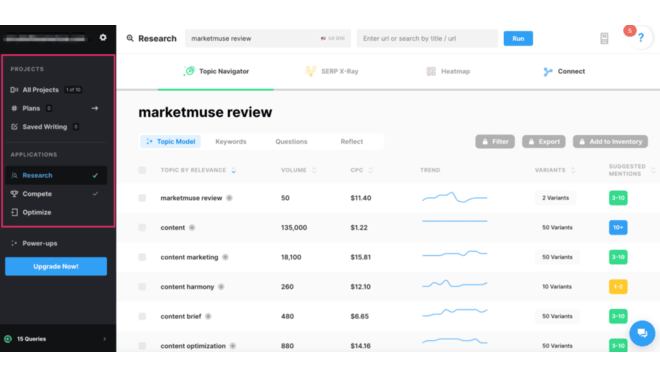Click the info dot beside content brief
The image size is (660, 377).
point(208,316)
